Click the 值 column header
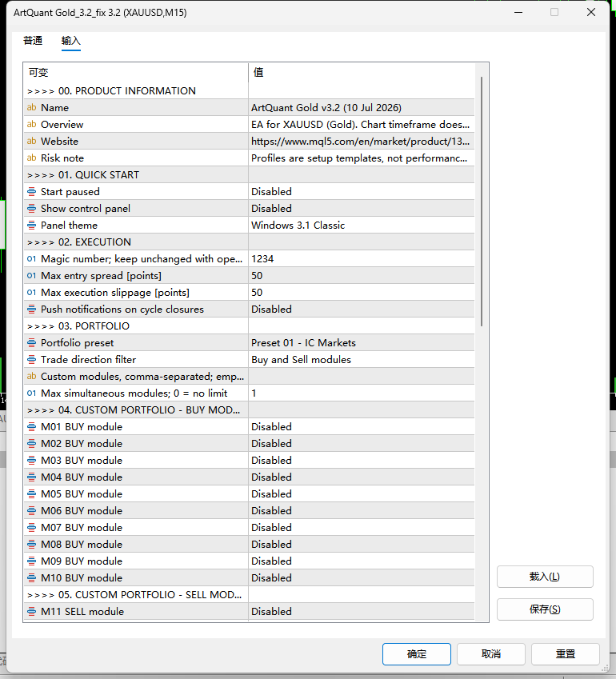 pos(362,72)
